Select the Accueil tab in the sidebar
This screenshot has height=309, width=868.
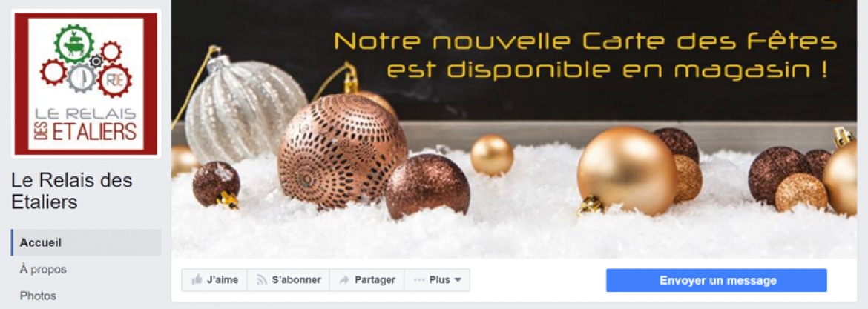[x=86, y=242]
